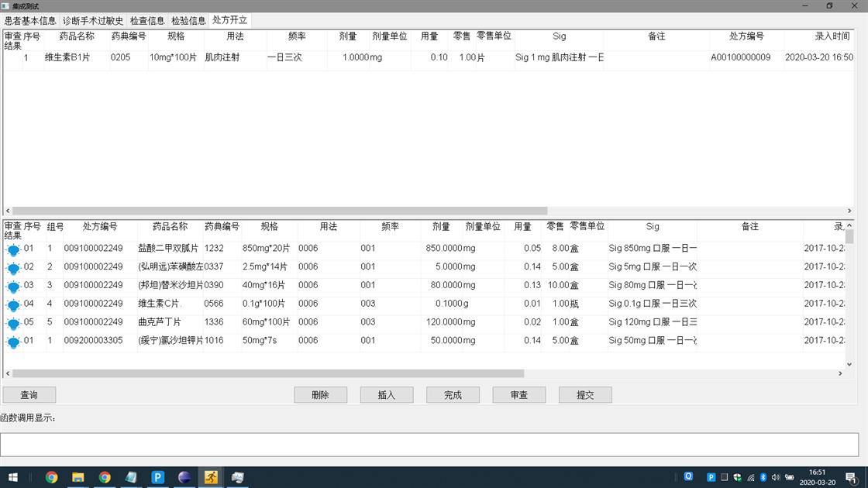This screenshot has width=868, height=488.
Task: Click the review bulb icon for (缓宁)氯沙坦钾片
Action: click(13, 342)
